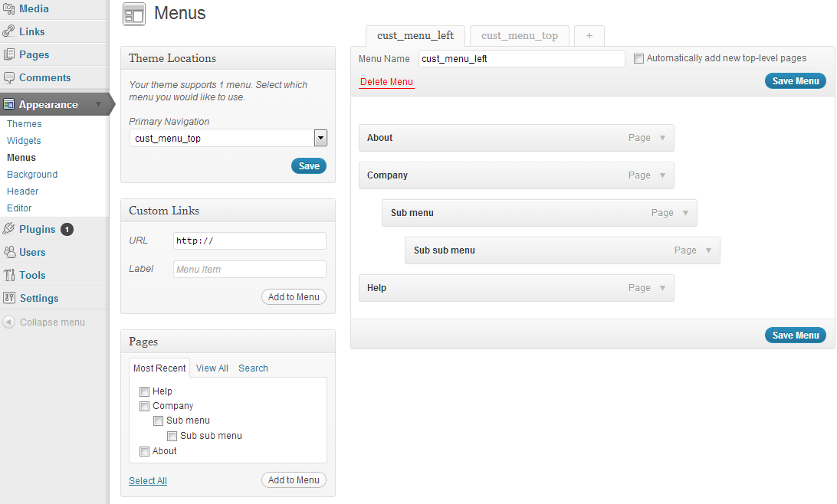Click the top Save Menu button
This screenshot has height=504, width=837.
(x=796, y=81)
